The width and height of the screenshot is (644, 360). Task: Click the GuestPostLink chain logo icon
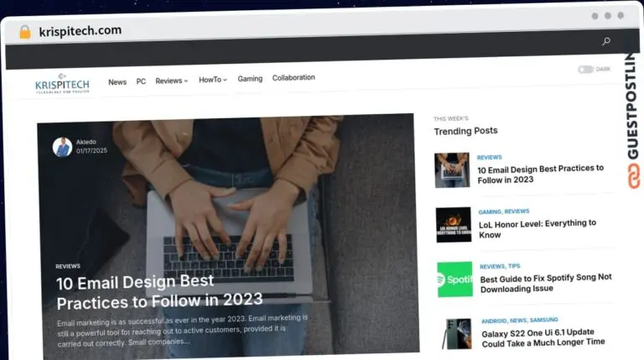pyautogui.click(x=633, y=175)
